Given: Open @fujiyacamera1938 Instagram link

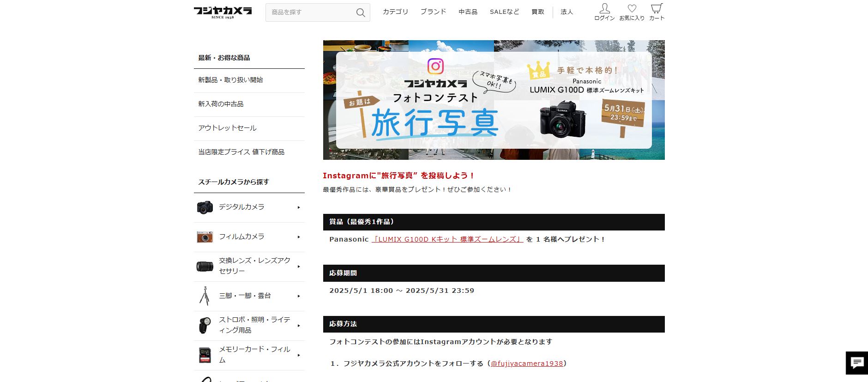Looking at the screenshot, I should tap(527, 364).
